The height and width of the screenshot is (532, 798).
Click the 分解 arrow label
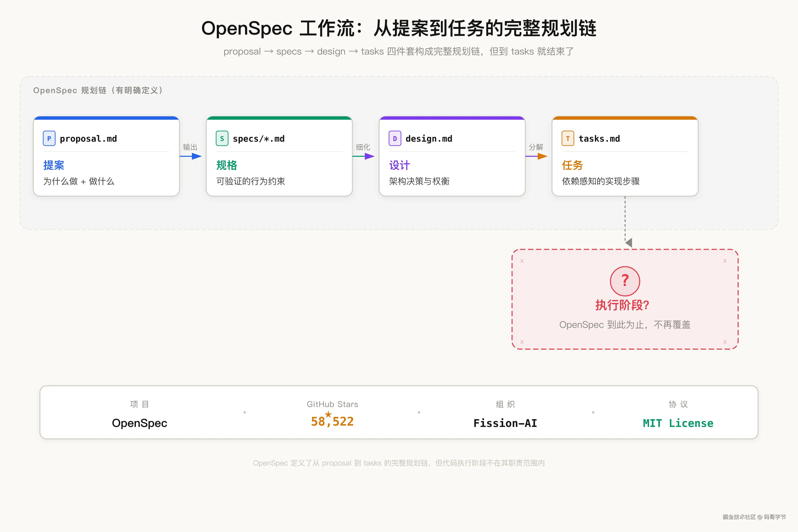pyautogui.click(x=536, y=147)
